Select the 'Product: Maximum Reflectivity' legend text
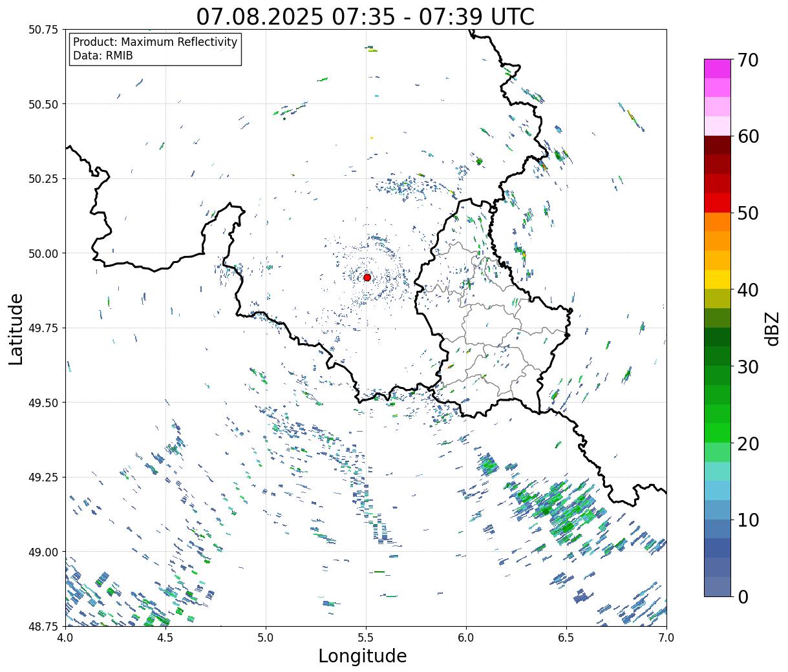788x672 pixels. coord(155,42)
